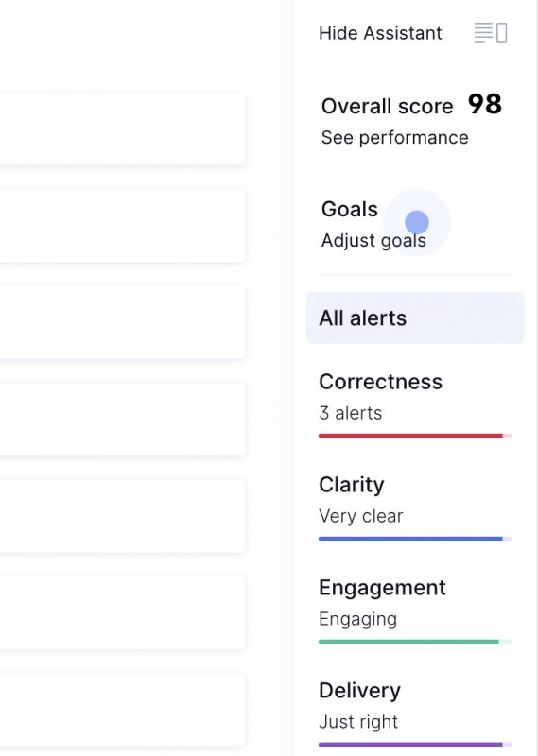
Task: Click the blue Clarity progress bar
Action: 415,539
